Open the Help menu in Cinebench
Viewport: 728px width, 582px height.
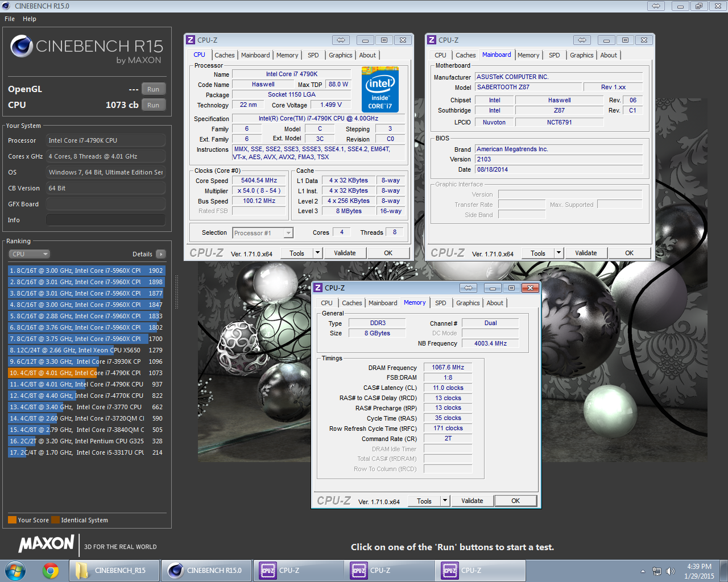30,19
